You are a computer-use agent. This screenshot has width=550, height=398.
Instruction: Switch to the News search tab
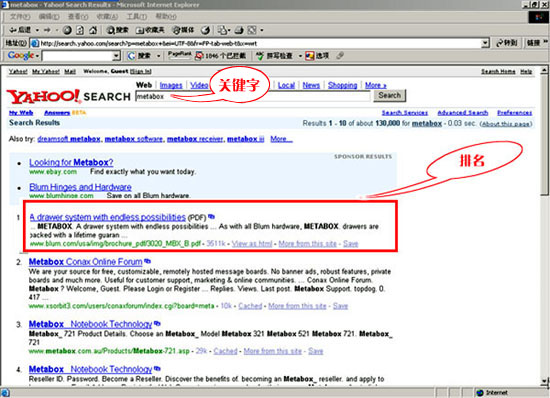311,85
